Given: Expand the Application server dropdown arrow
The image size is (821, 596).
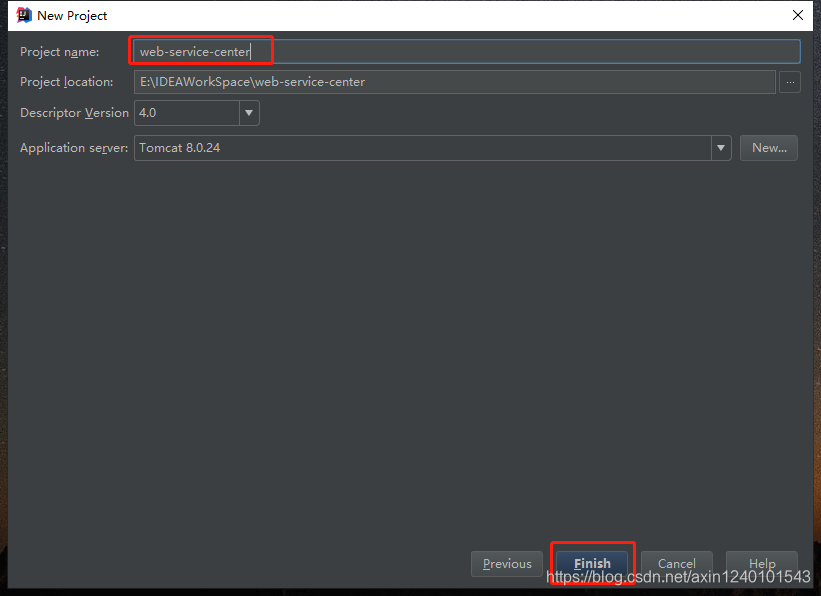Looking at the screenshot, I should (721, 148).
